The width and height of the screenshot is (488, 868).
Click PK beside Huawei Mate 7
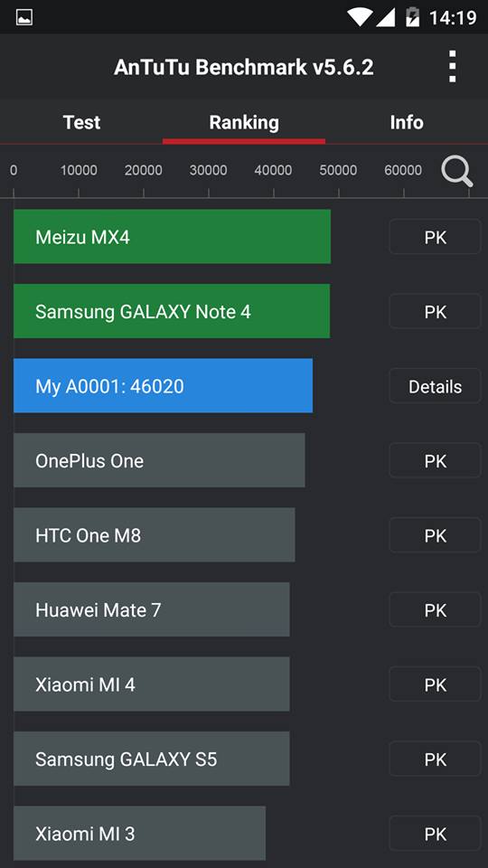[435, 610]
